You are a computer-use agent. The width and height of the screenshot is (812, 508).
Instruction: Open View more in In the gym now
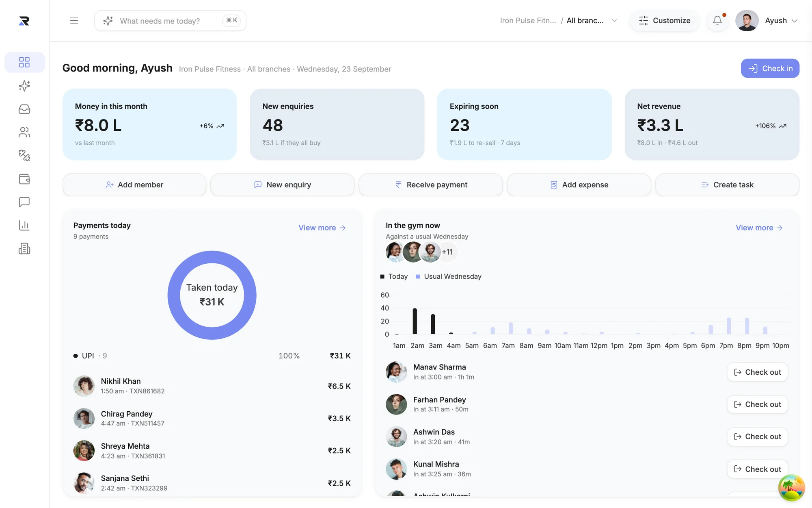click(x=759, y=228)
